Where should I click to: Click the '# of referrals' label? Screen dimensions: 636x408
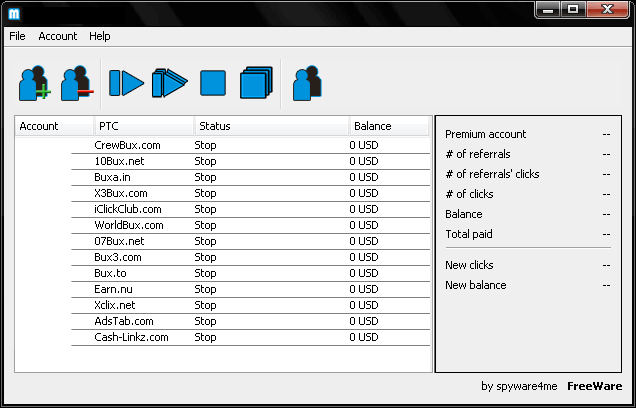(478, 154)
